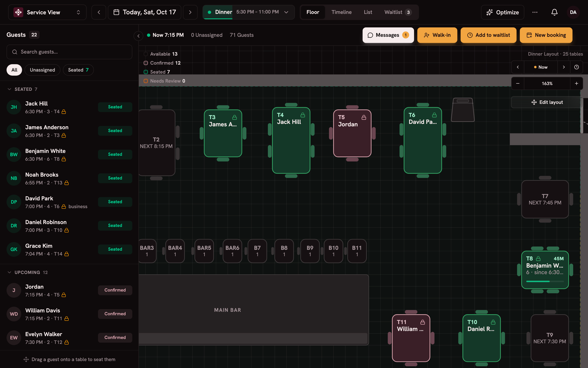The image size is (588, 368).
Task: Click the Optimize button
Action: (x=502, y=12)
